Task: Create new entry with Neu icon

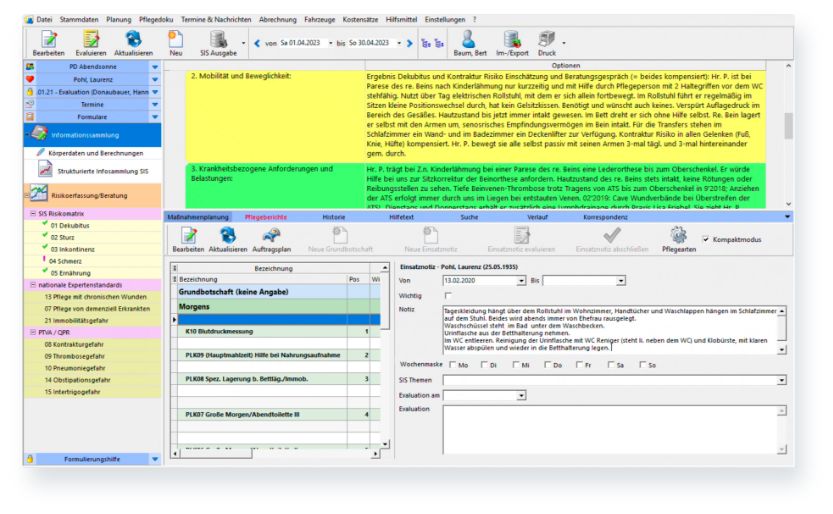Action: pos(175,41)
